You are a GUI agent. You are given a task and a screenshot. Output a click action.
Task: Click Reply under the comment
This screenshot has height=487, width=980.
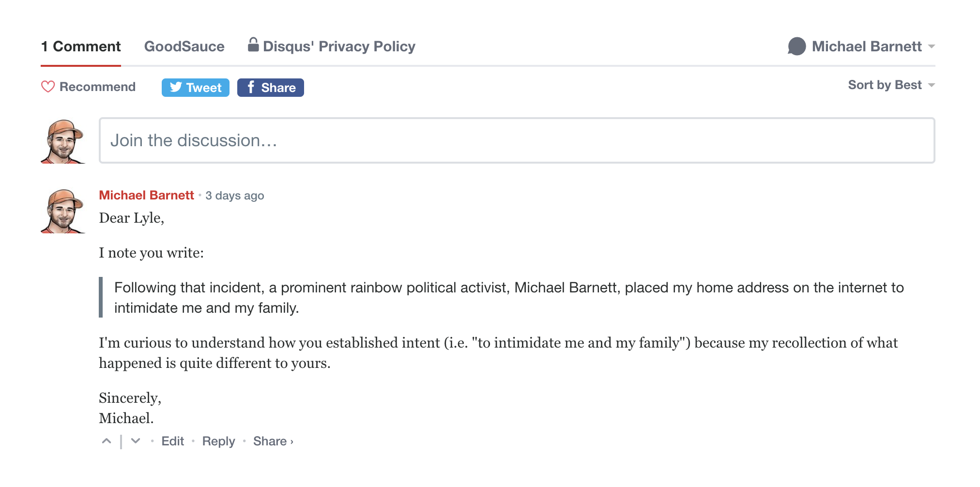tap(218, 441)
